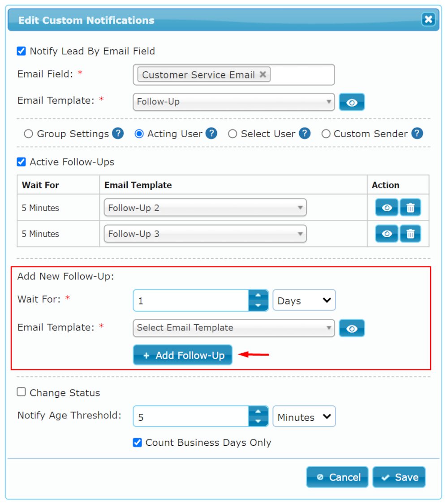Viewport: 448px width, 504px height.
Task: Click the Notify Age Threshold number field
Action: 191,417
